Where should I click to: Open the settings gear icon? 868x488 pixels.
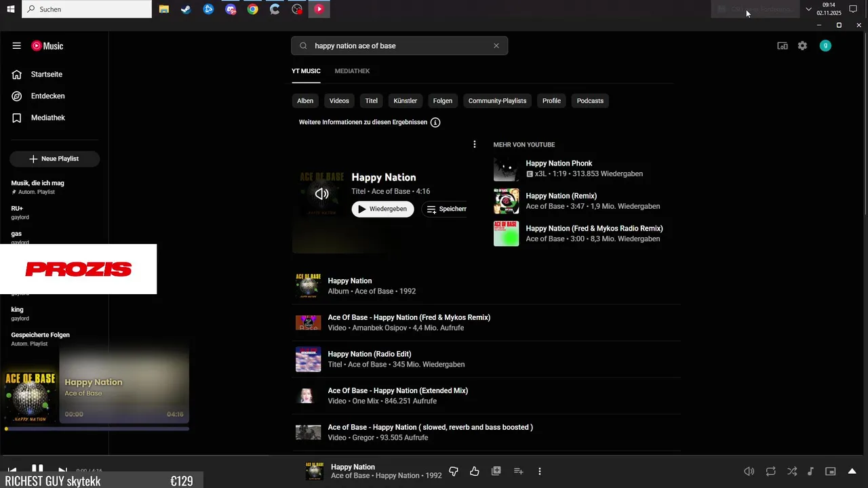[x=803, y=45]
